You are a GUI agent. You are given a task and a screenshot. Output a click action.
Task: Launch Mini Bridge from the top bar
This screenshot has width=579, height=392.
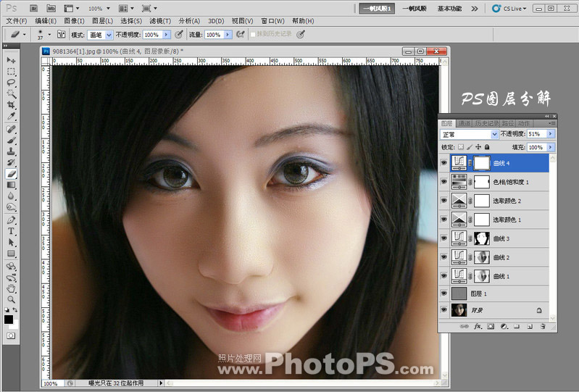coord(51,8)
